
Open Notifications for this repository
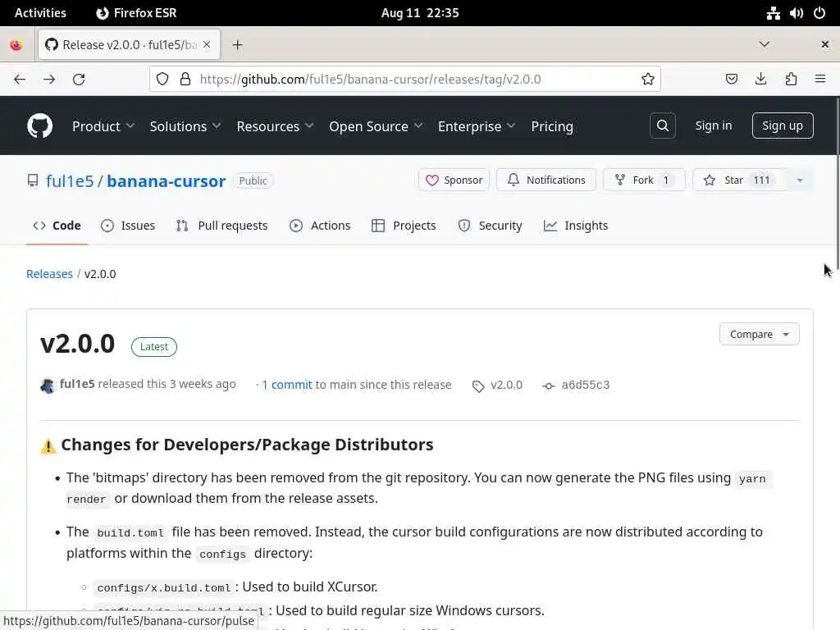(546, 180)
